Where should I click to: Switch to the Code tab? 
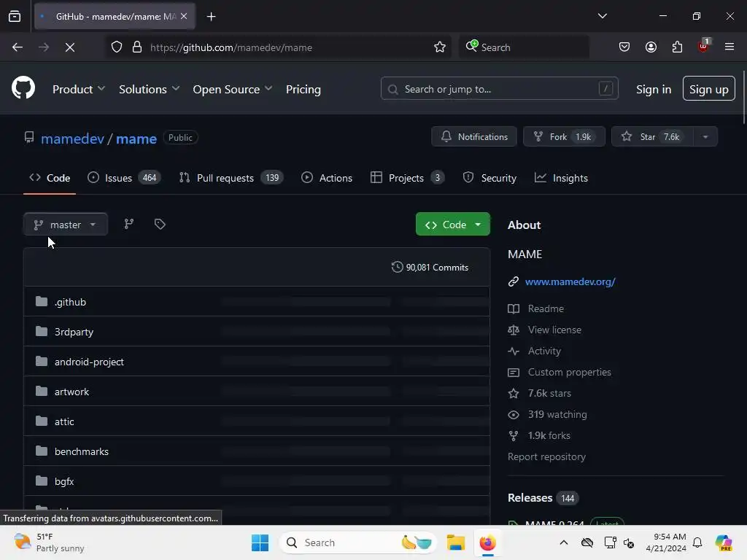[x=50, y=178]
